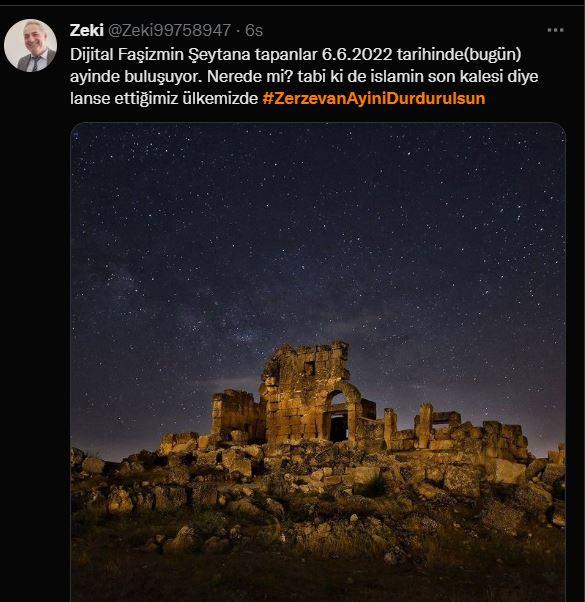Open the three-dot more options menu

pyautogui.click(x=555, y=30)
